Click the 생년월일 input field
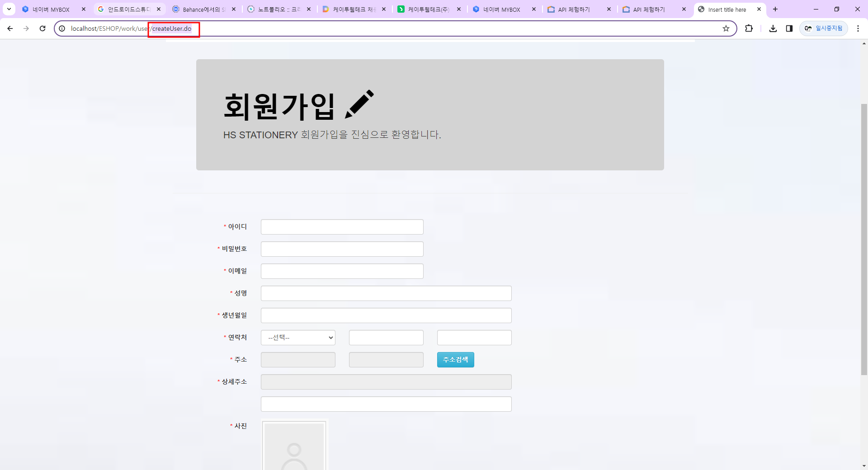This screenshot has width=868, height=470. point(386,315)
